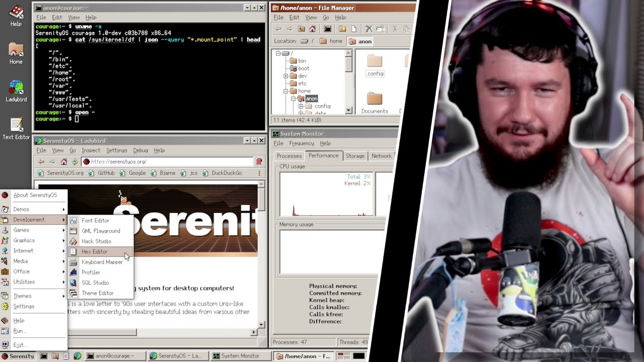Open the Home desktop shortcut
The height and width of the screenshot is (362, 644).
point(16,53)
